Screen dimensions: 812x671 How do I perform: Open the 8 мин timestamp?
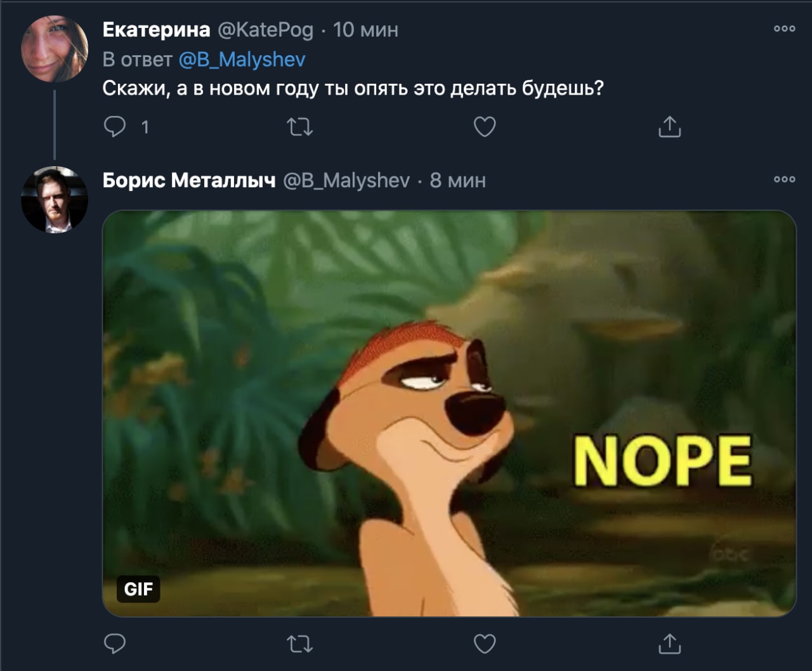[457, 181]
